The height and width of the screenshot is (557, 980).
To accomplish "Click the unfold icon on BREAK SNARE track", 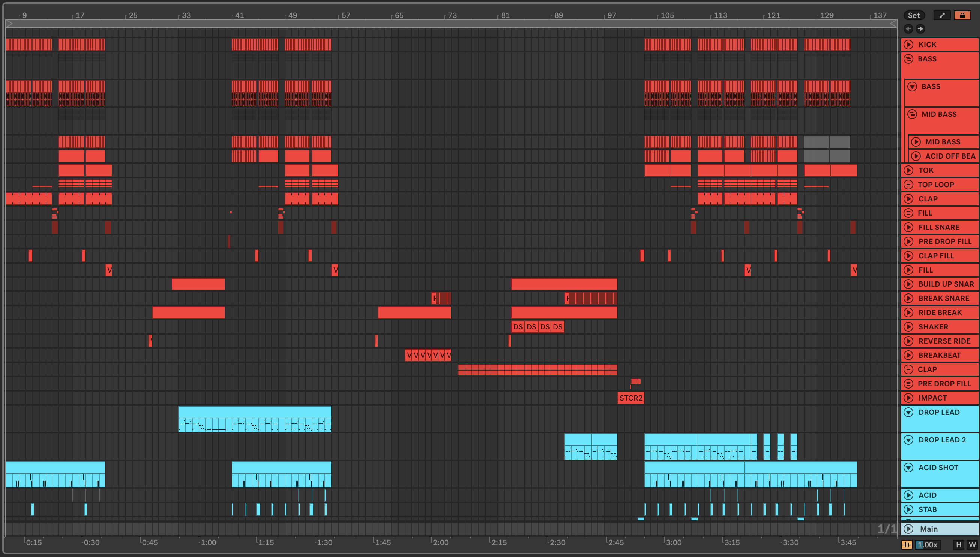I will 908,298.
